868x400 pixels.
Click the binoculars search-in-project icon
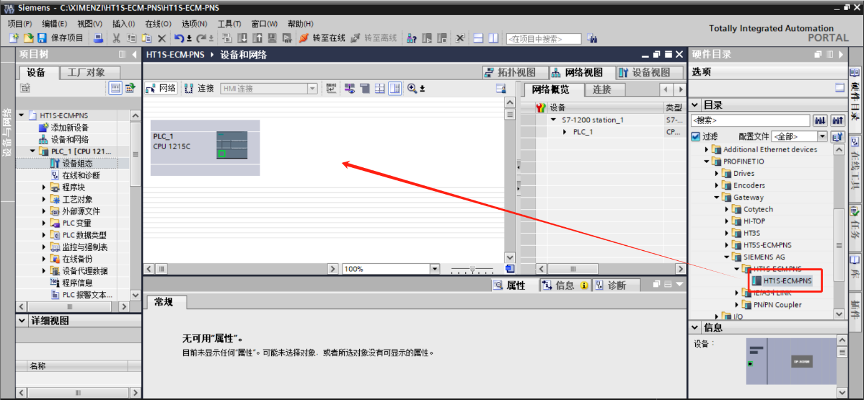(x=592, y=39)
